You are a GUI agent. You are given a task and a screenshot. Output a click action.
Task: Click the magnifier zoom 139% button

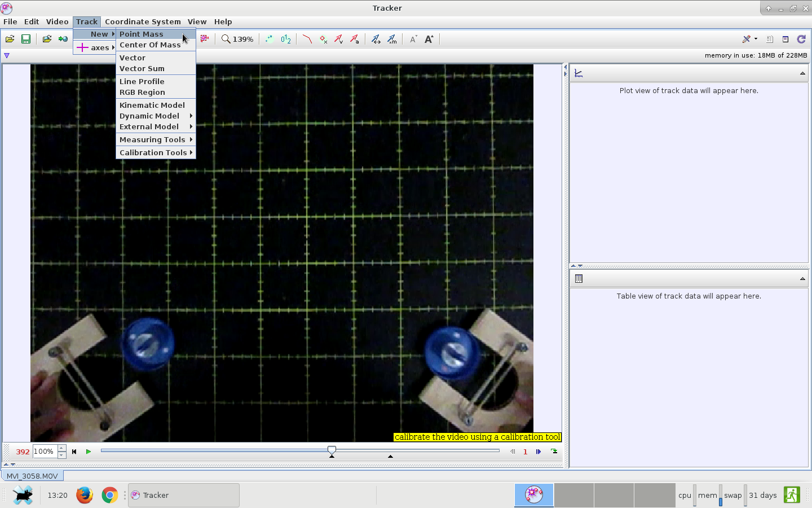pyautogui.click(x=237, y=39)
